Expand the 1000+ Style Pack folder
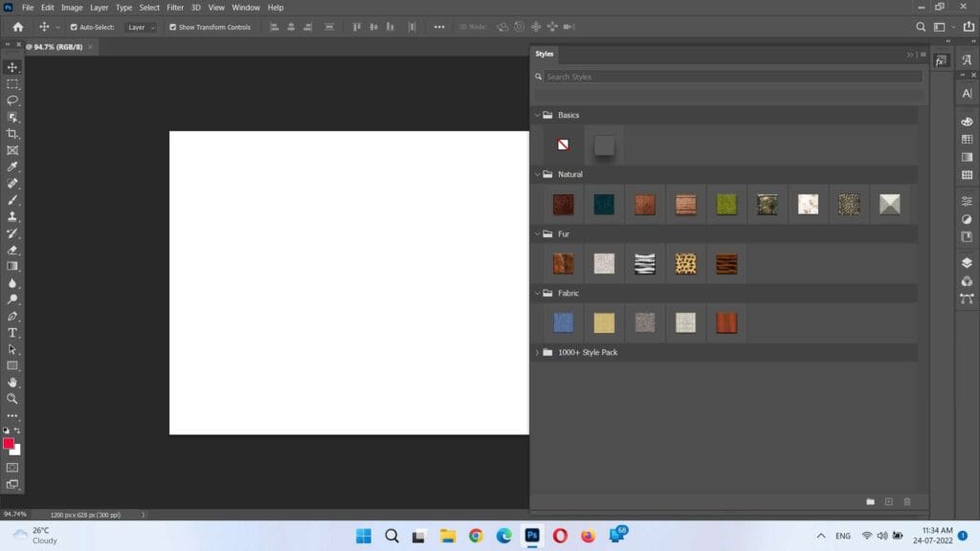The height and width of the screenshot is (551, 980). (x=537, y=353)
